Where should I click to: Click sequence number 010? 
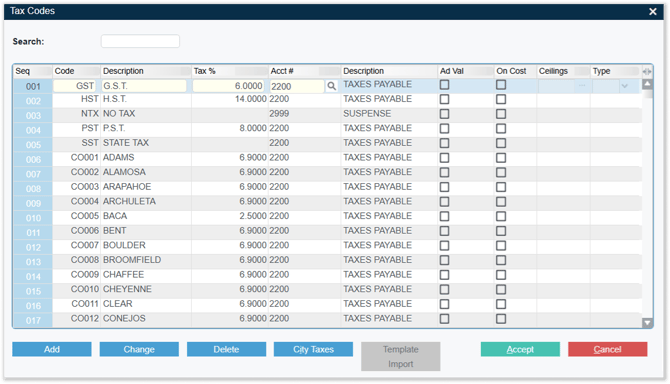pyautogui.click(x=33, y=218)
